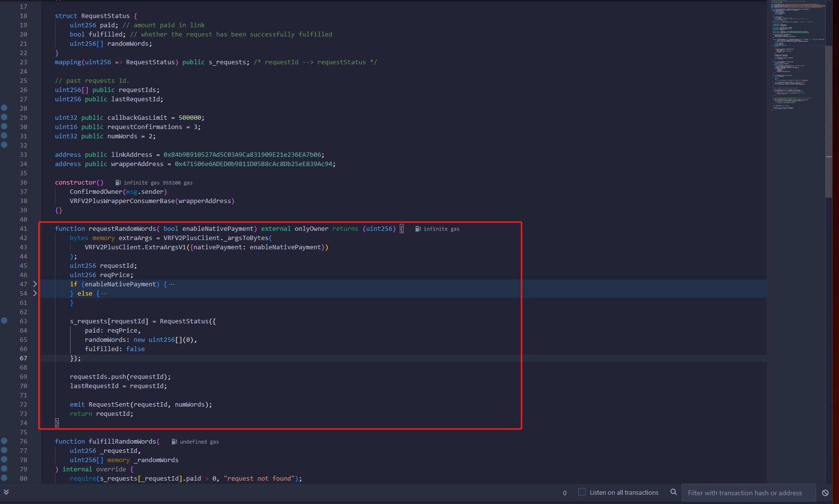
Task: Click 'fulfillRandomWords' function name
Action: click(122, 442)
